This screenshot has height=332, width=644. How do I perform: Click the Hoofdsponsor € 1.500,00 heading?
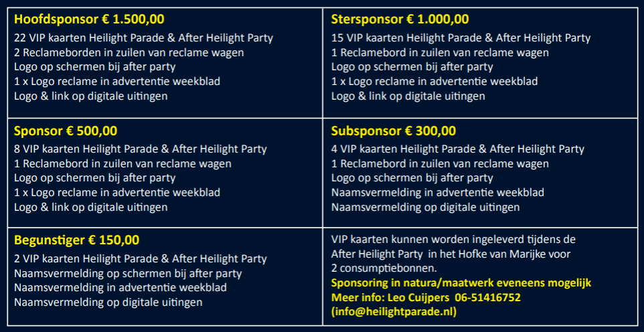click(x=89, y=19)
